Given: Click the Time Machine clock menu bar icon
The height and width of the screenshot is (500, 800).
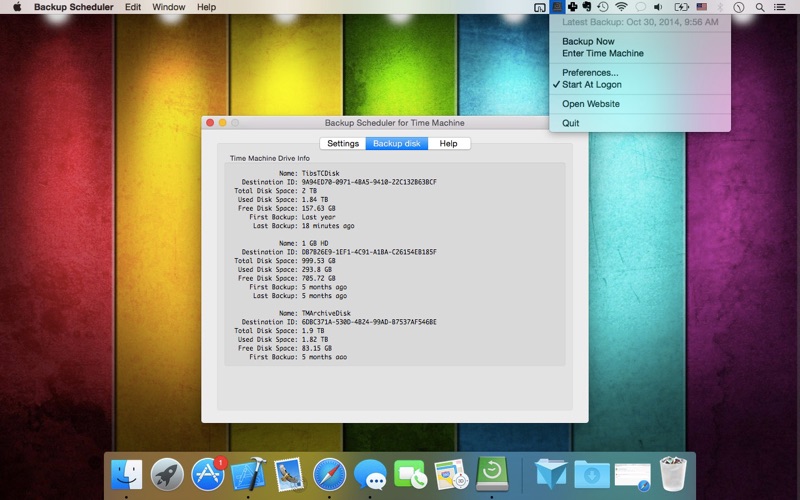Looking at the screenshot, I should click(x=603, y=7).
